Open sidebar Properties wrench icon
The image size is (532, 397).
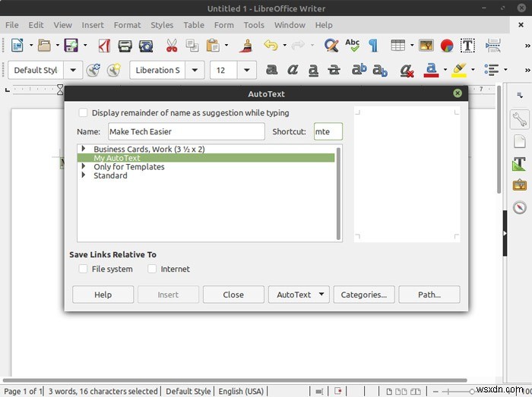pyautogui.click(x=519, y=119)
